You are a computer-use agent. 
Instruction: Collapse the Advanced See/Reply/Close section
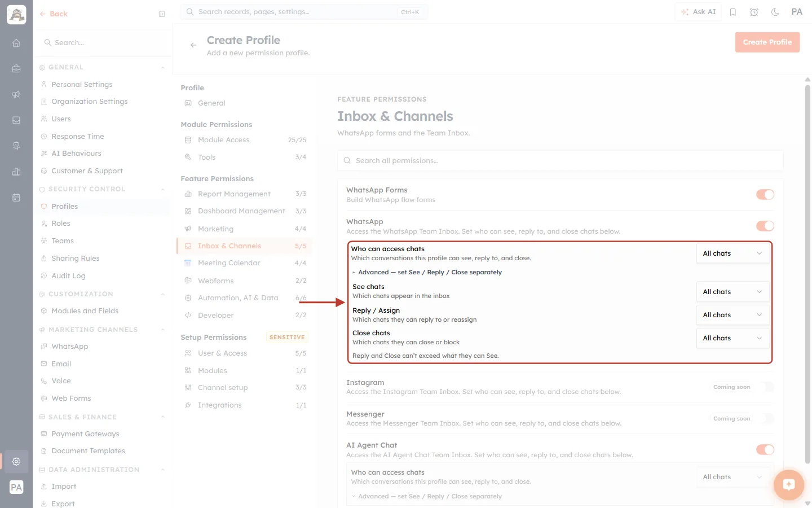(x=427, y=272)
